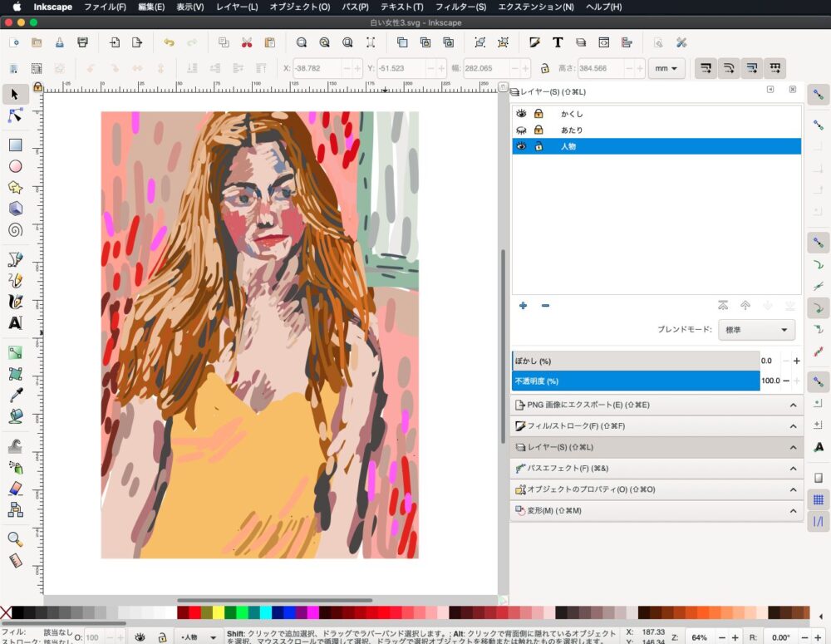Click the add layer plus button
Viewport: 831px width, 644px height.
tap(523, 306)
